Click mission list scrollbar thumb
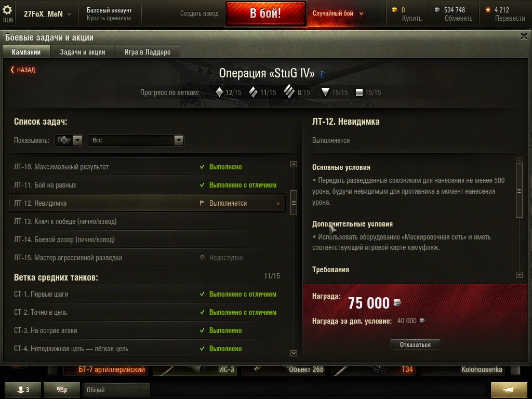This screenshot has height=399, width=532. pos(294,203)
